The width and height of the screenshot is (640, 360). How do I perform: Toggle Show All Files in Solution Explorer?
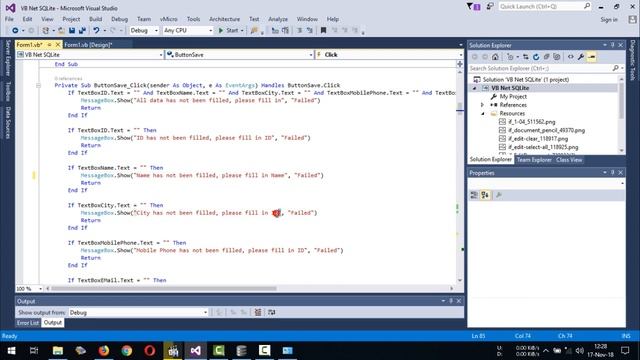[557, 57]
